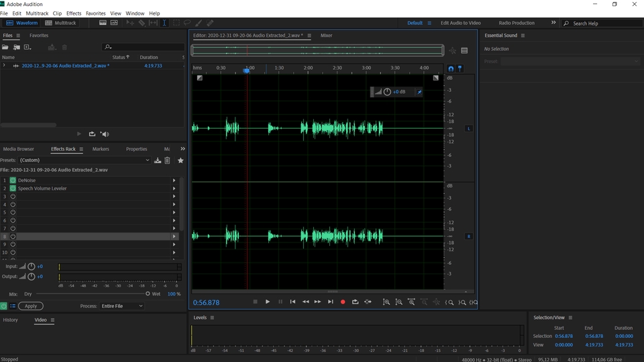
Task: Click the Files panel preview Play button
Action: click(79, 134)
